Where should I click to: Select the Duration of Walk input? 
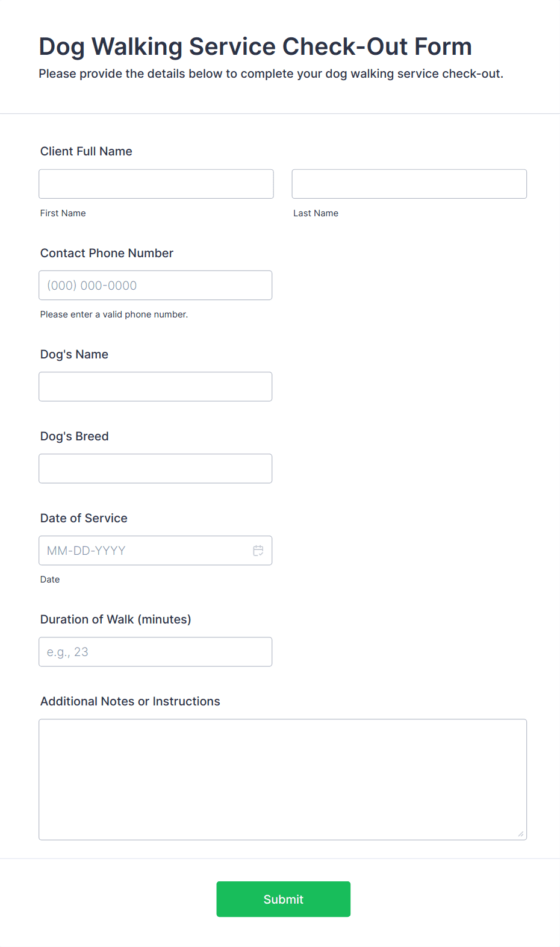point(155,652)
